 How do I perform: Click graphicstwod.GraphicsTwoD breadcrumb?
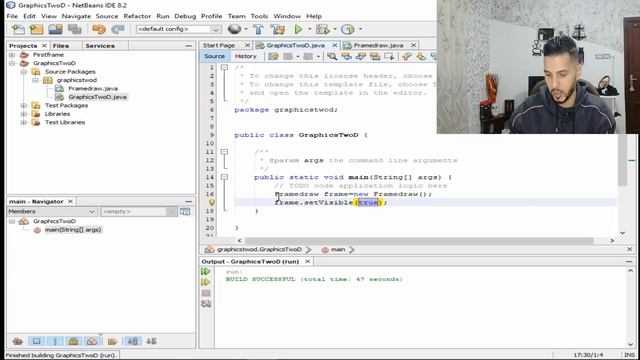[x=259, y=249]
